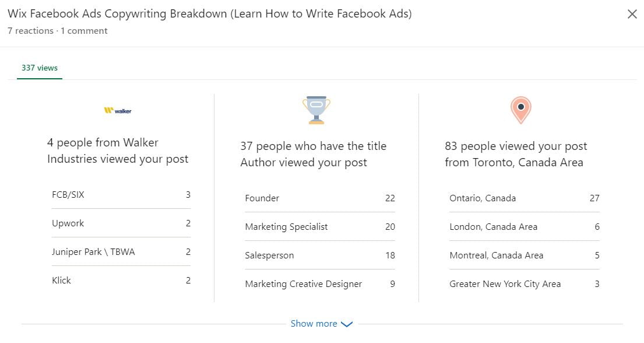The width and height of the screenshot is (644, 343).
Task: Expand the list with Show more chevron
Action: tap(347, 324)
